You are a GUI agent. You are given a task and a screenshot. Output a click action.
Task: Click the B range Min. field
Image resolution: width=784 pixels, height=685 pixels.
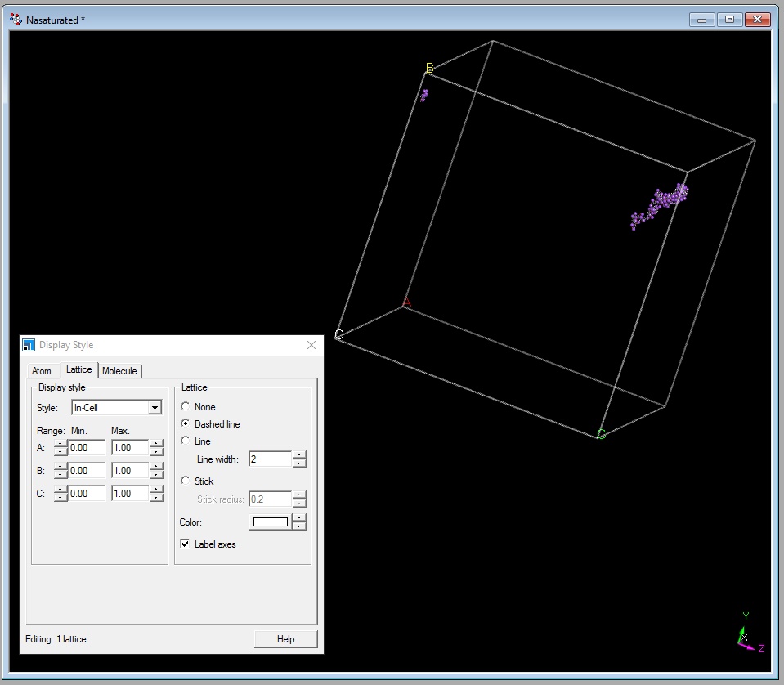pos(87,471)
